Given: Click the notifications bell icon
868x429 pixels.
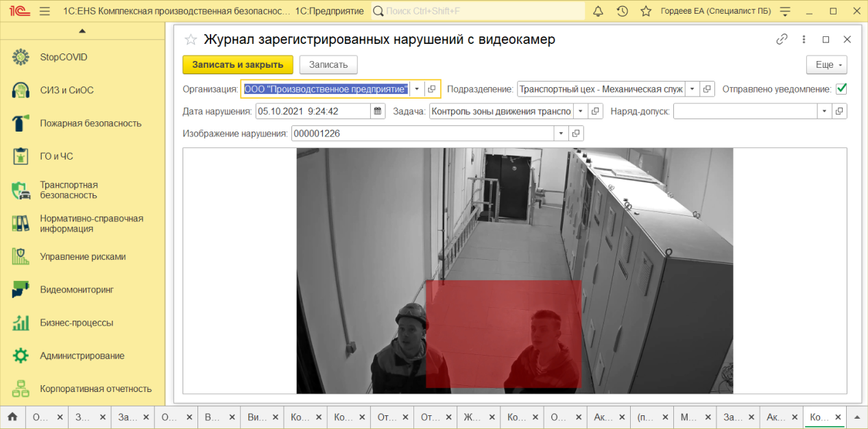Looking at the screenshot, I should point(598,11).
